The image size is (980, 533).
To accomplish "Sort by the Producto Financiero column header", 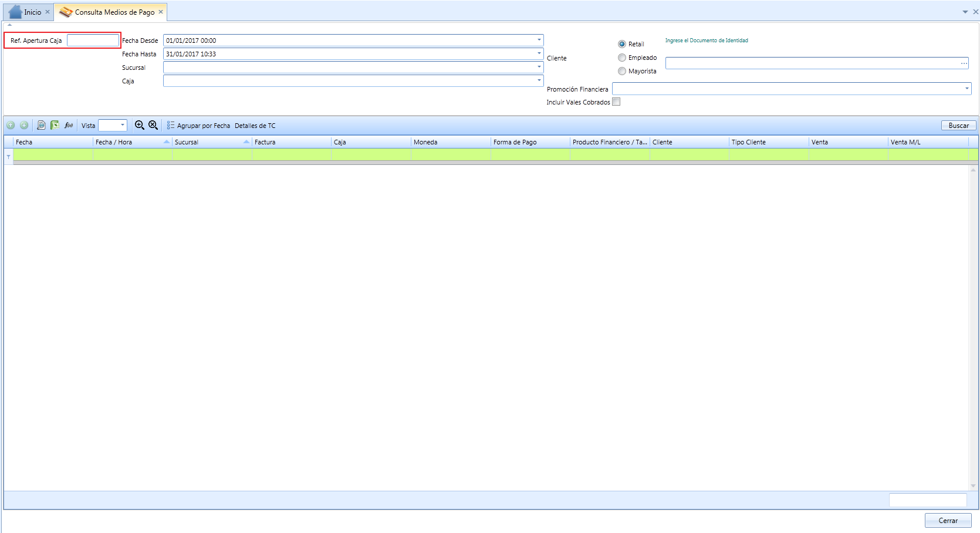I will (610, 142).
